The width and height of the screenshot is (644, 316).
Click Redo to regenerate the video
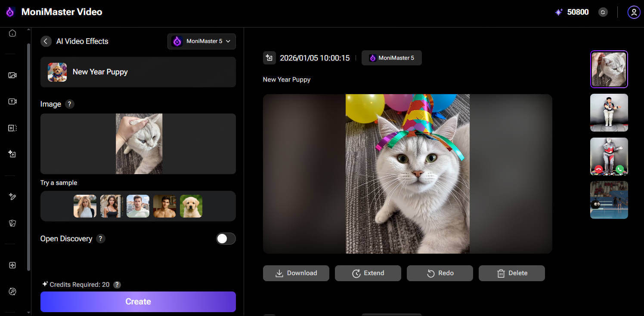click(440, 273)
